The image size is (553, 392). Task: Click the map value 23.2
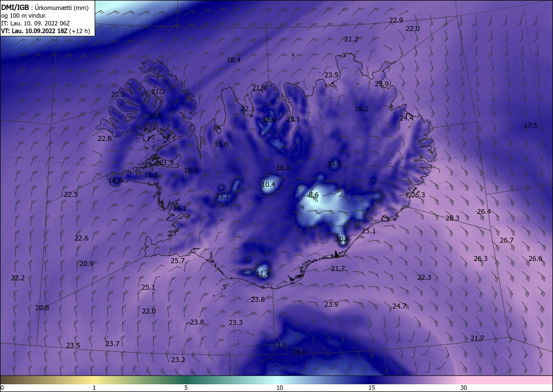[x=178, y=359]
